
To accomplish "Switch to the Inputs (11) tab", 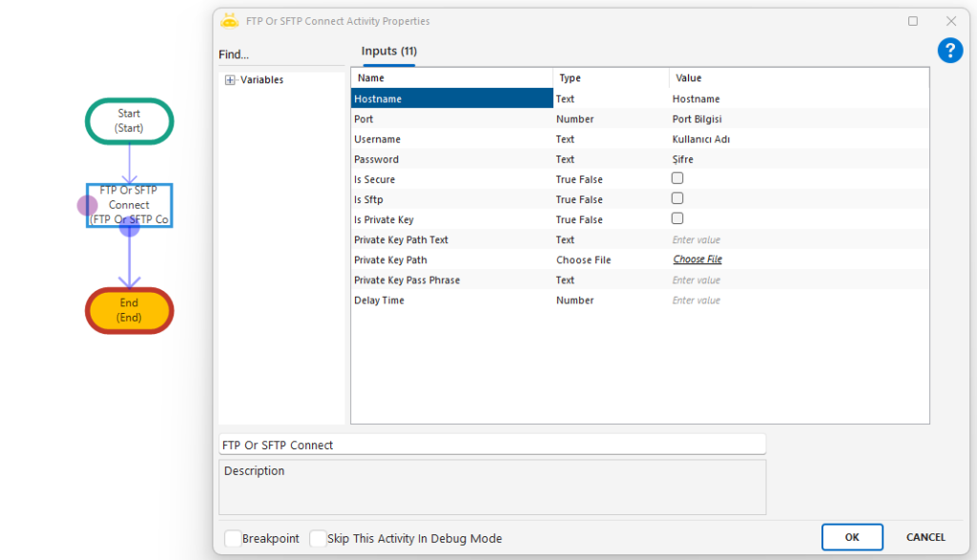I will [388, 52].
